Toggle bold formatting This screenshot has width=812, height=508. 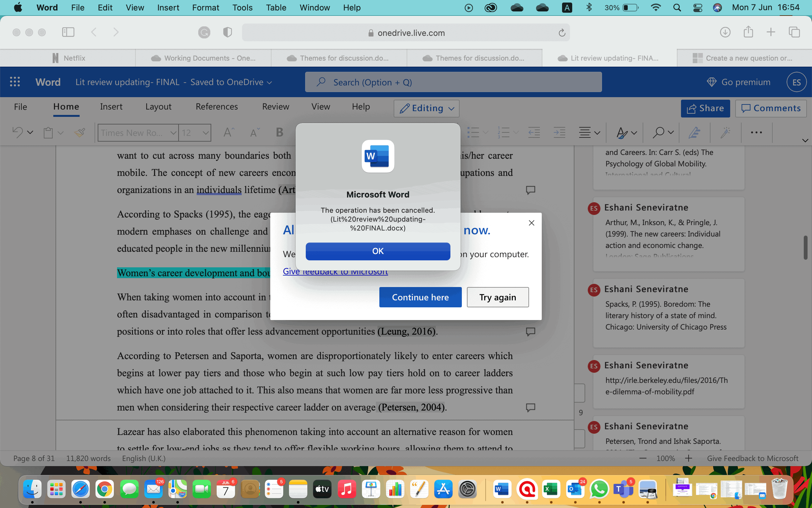(x=279, y=132)
